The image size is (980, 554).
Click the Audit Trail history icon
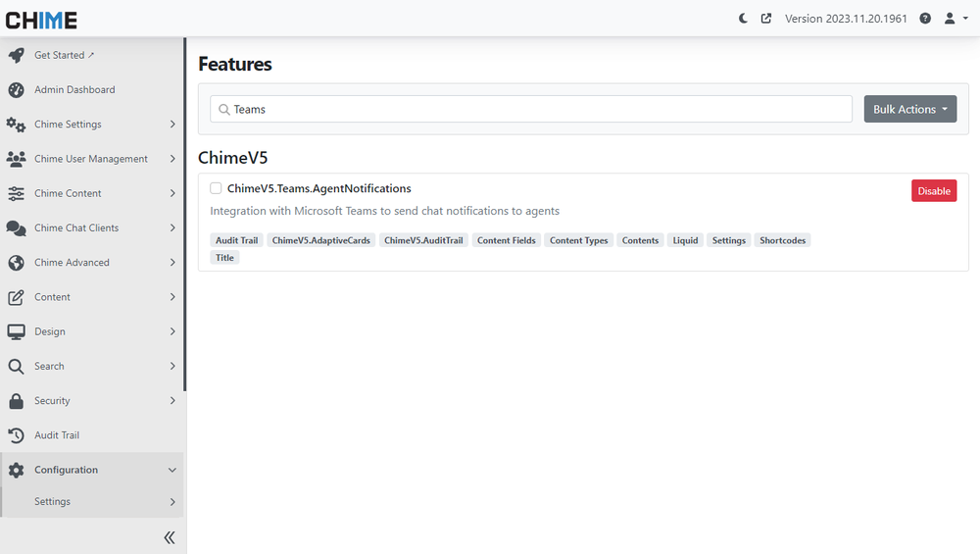(17, 435)
